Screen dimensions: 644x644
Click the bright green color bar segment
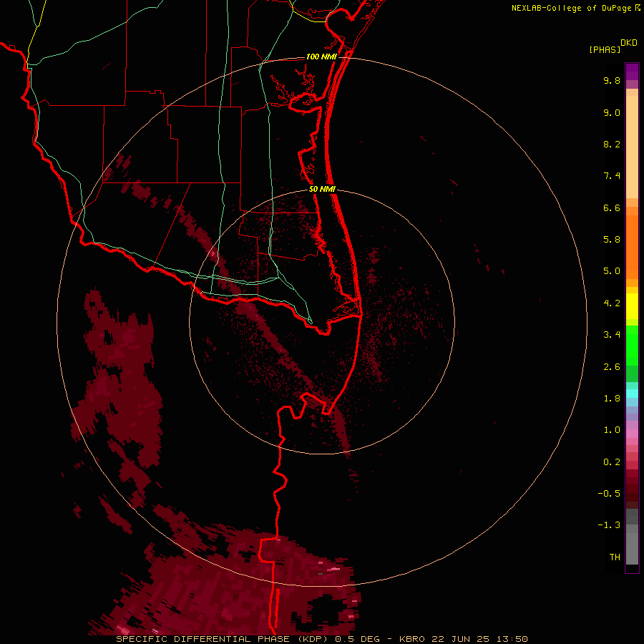[x=632, y=346]
